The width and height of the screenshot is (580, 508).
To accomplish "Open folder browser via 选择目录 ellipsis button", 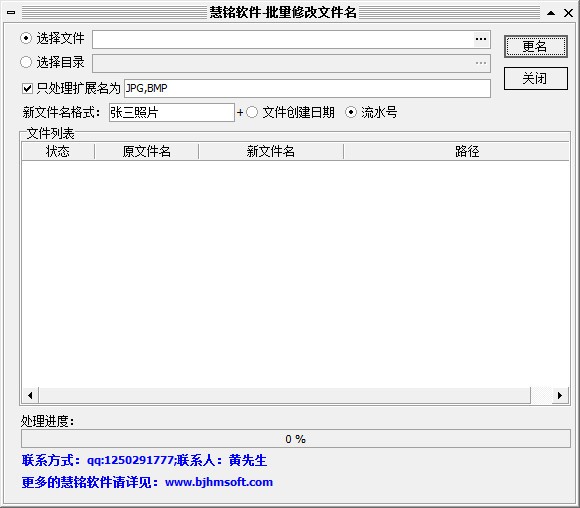I will point(481,63).
